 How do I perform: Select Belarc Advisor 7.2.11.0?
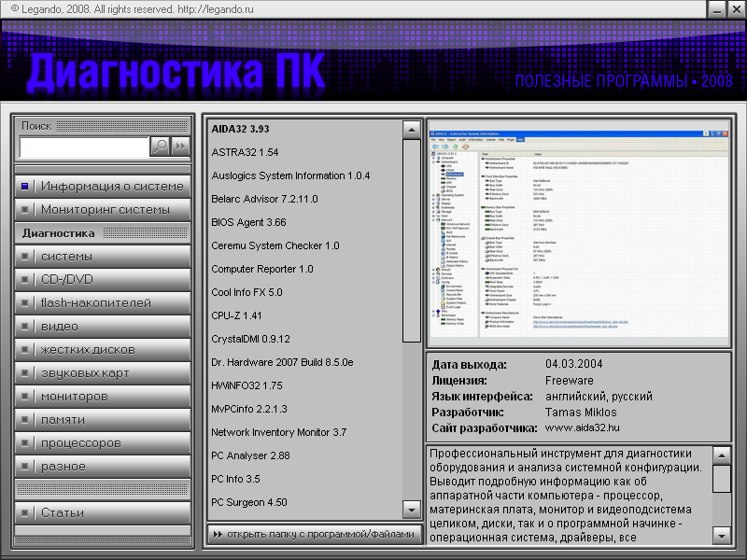pyautogui.click(x=264, y=199)
